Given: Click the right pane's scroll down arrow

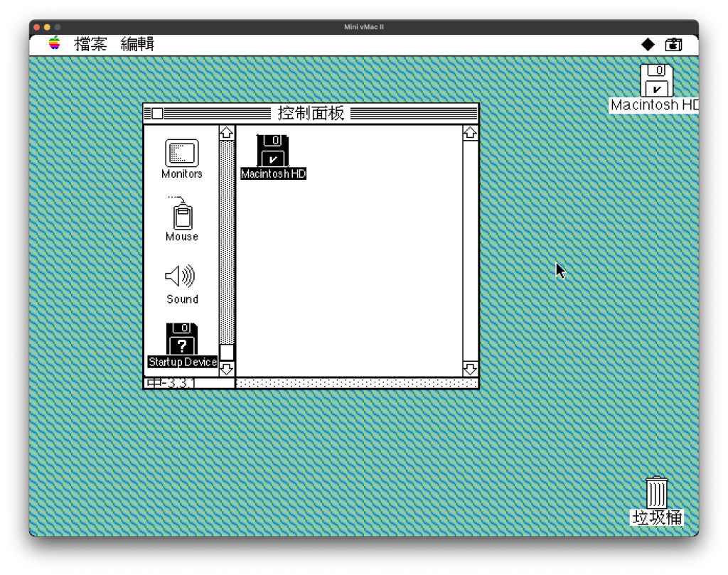Looking at the screenshot, I should tap(470, 369).
